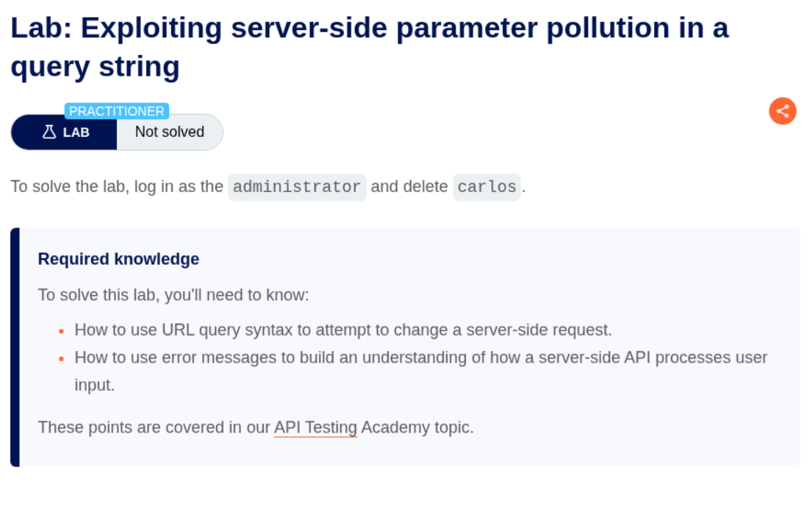Click the orange dot before the first bullet
Screen dimensions: 812x509
pos(62,330)
